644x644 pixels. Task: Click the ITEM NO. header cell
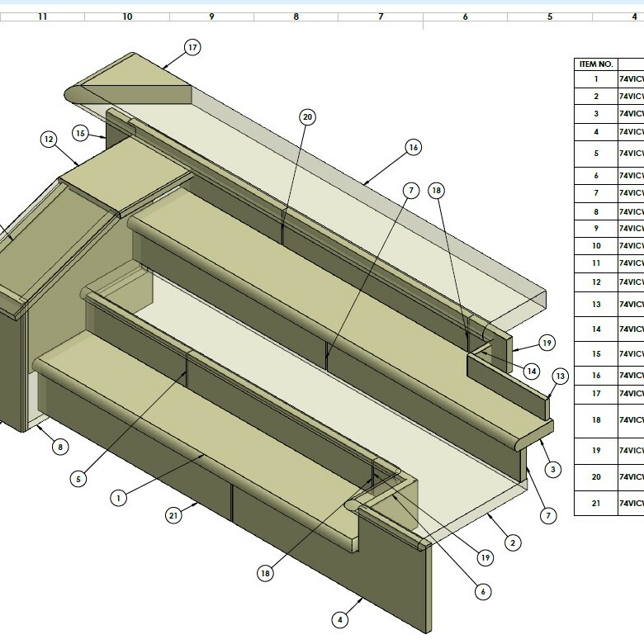(596, 64)
